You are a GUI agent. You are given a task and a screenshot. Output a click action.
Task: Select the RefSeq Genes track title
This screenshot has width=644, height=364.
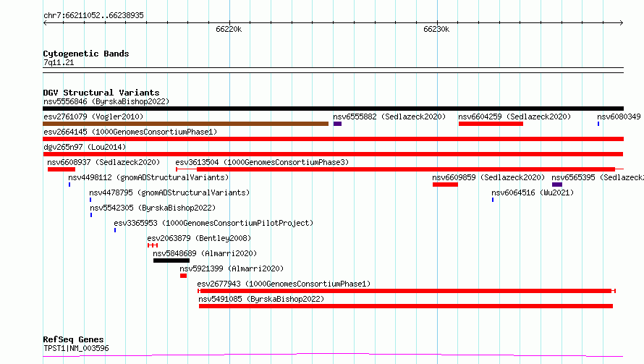[x=73, y=339]
